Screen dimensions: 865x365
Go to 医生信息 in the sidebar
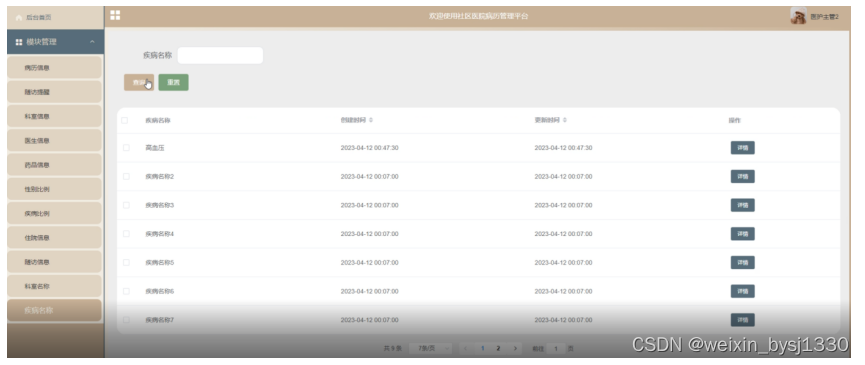click(54, 141)
